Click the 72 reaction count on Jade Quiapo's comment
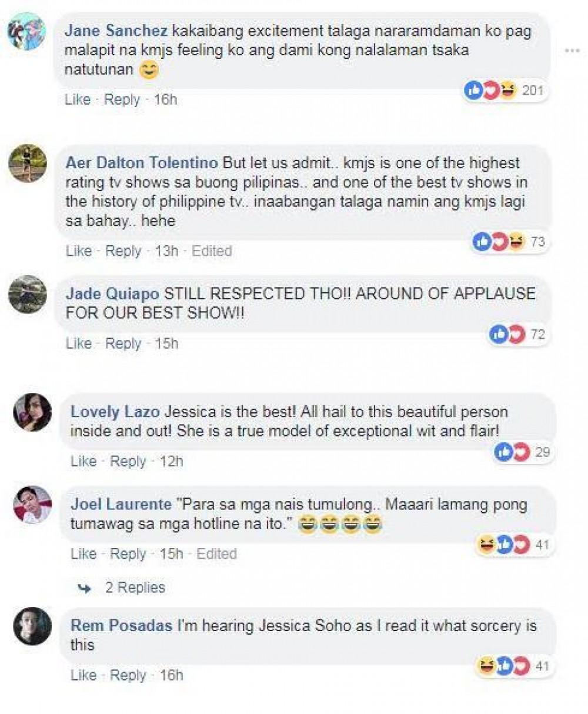588x714 pixels. pos(539,333)
